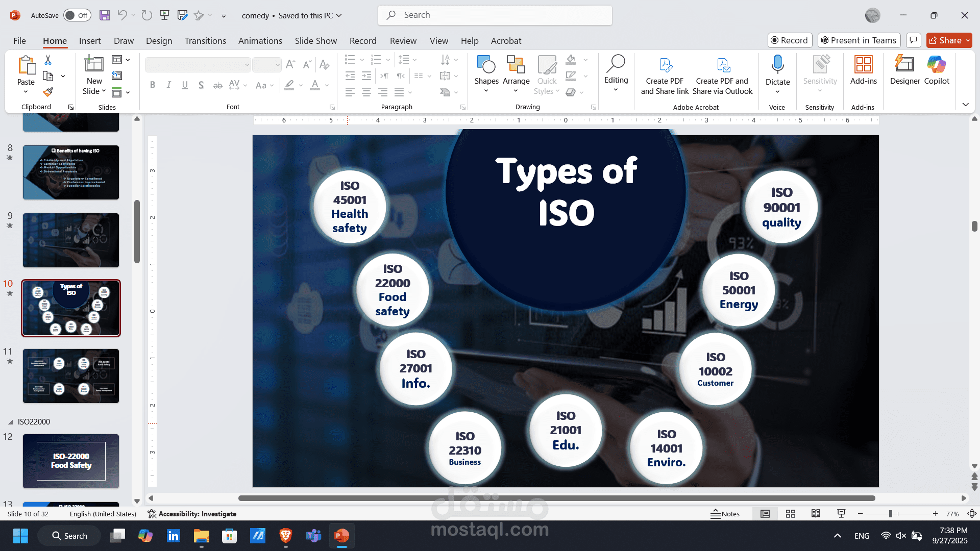This screenshot has height=551, width=980.
Task: Click Present in Teams
Action: (859, 40)
